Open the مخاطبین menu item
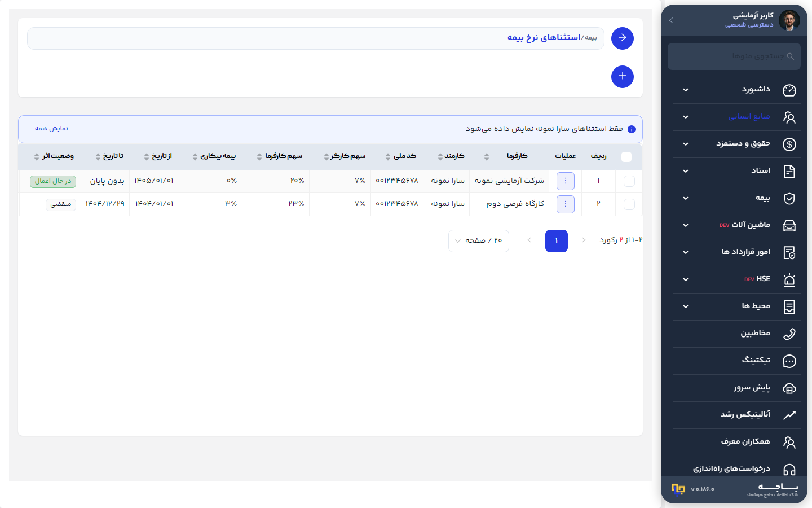The height and width of the screenshot is (508, 812). point(736,334)
